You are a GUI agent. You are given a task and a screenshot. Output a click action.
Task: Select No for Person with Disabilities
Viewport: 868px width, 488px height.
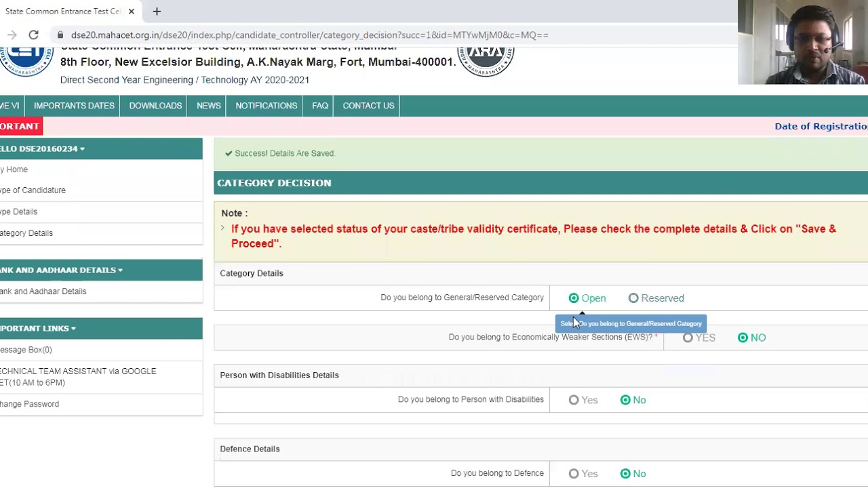[625, 400]
